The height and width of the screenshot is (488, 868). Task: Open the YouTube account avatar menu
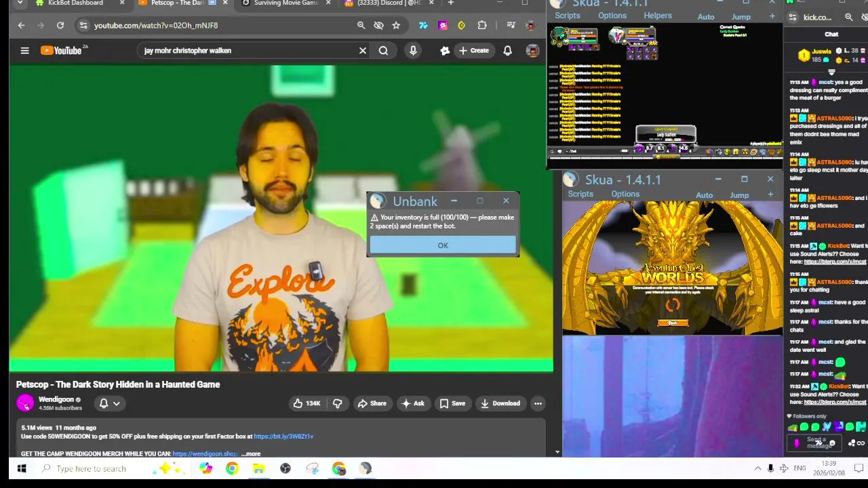(532, 50)
